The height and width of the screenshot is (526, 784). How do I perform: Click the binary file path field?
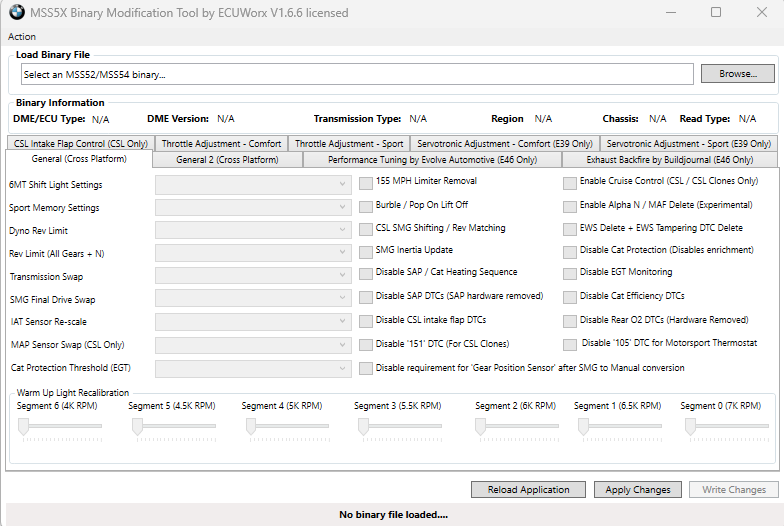pos(356,74)
